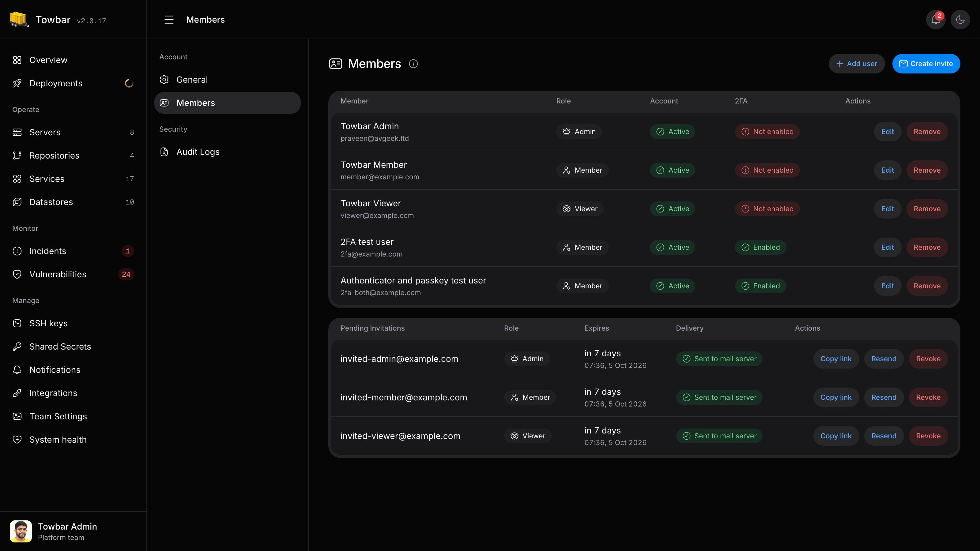Click the Datastores cube icon
The height and width of the screenshot is (551, 980).
pos(17,202)
